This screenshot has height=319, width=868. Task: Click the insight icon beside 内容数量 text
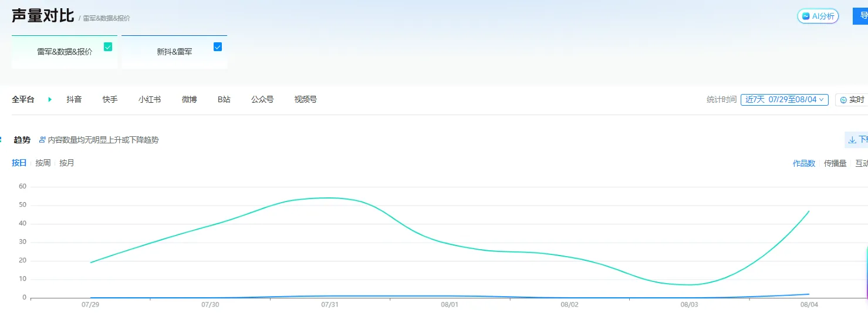click(42, 140)
